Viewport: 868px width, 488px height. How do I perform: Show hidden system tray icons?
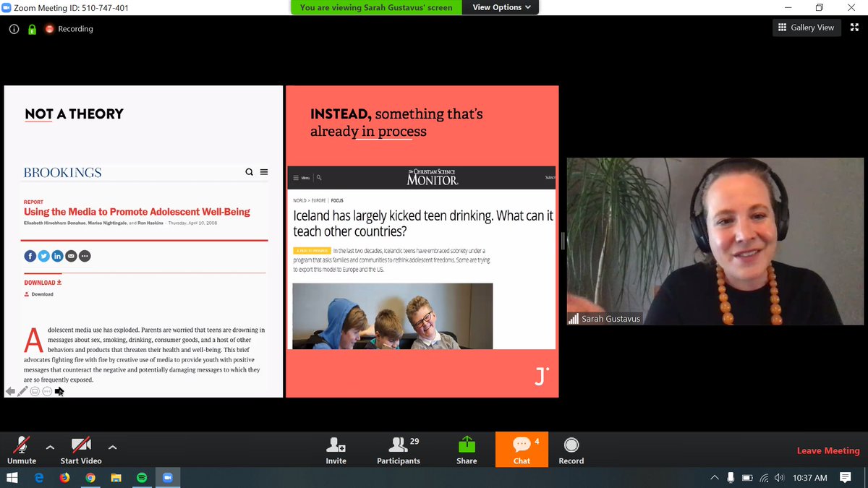coord(715,478)
